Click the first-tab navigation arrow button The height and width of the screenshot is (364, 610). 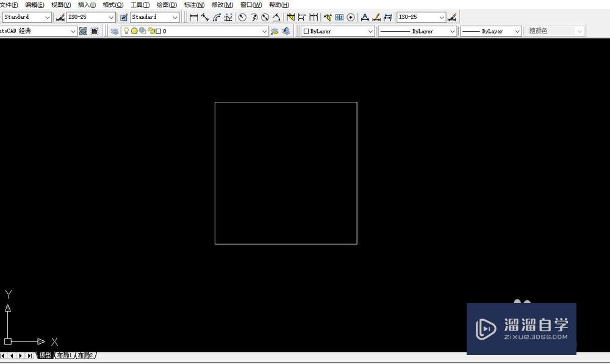(x=4, y=355)
